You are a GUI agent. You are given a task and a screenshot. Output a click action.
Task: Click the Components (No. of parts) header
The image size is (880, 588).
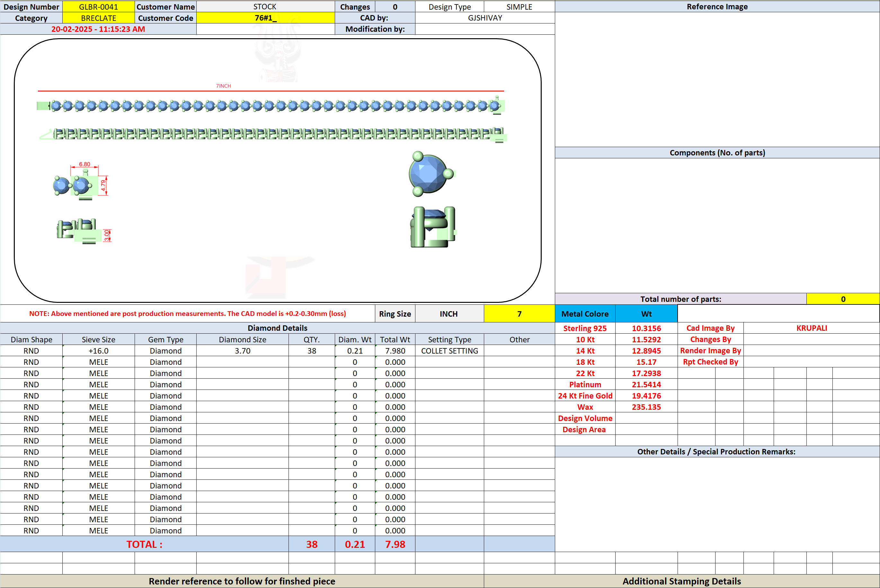tap(717, 153)
